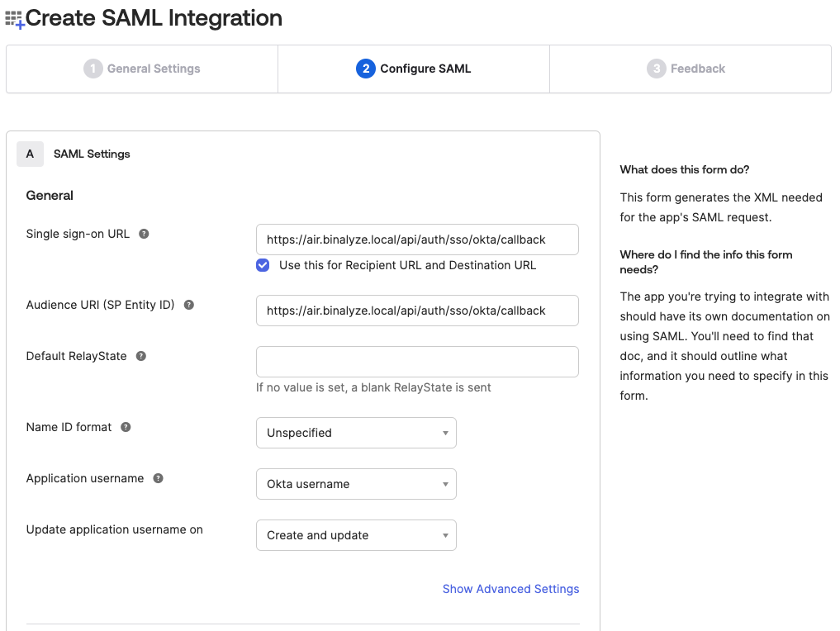Focus the Audience URI input field
The image size is (840, 631).
point(417,311)
